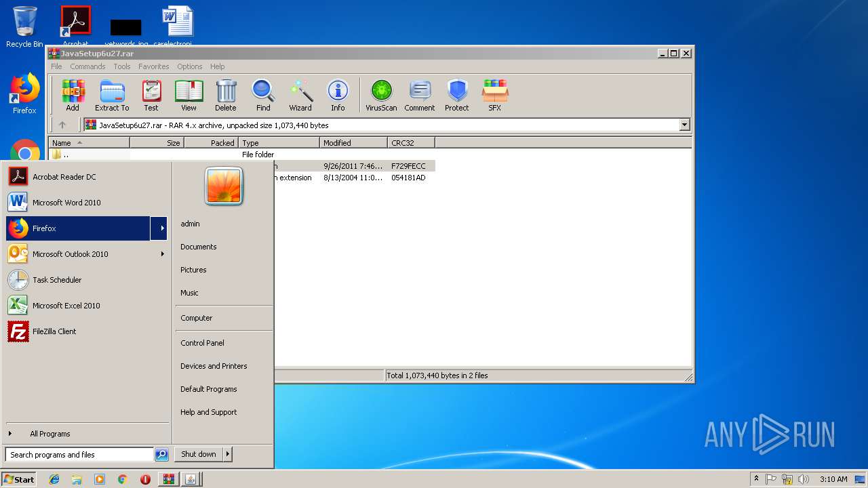Open the Options menu
Viewport: 868px width, 488px height.
(190, 66)
